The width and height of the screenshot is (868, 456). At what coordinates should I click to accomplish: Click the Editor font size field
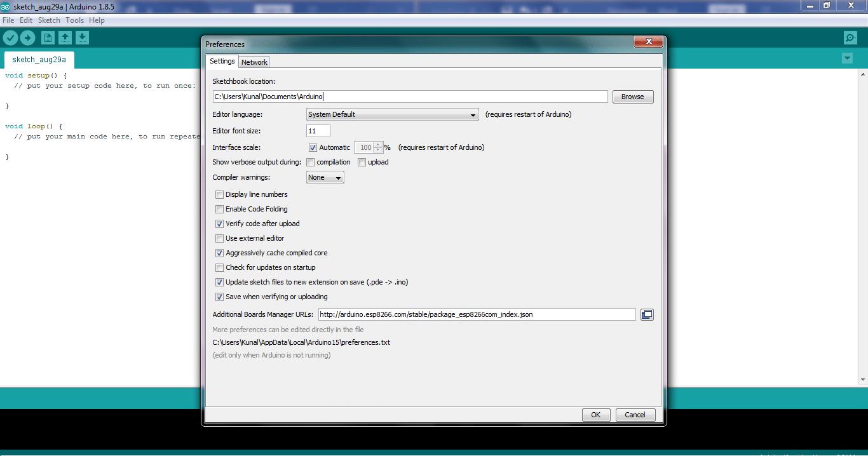pos(318,131)
